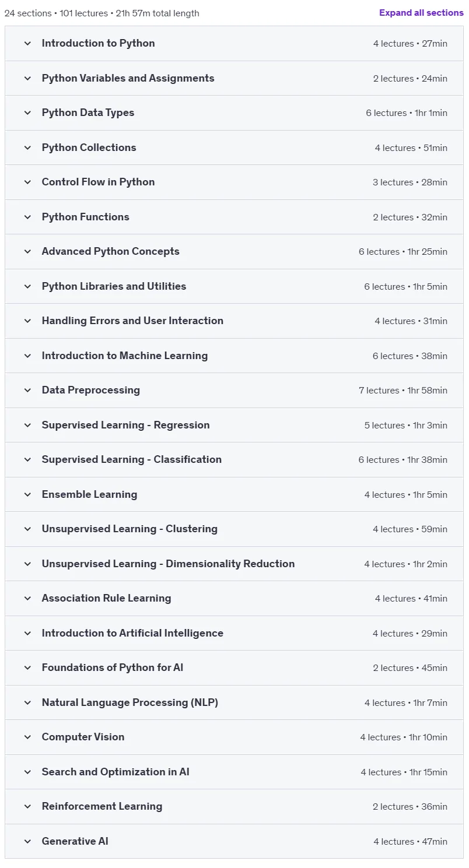
Task: Expand the Python Libraries and Utilities chevron
Action: (x=27, y=286)
